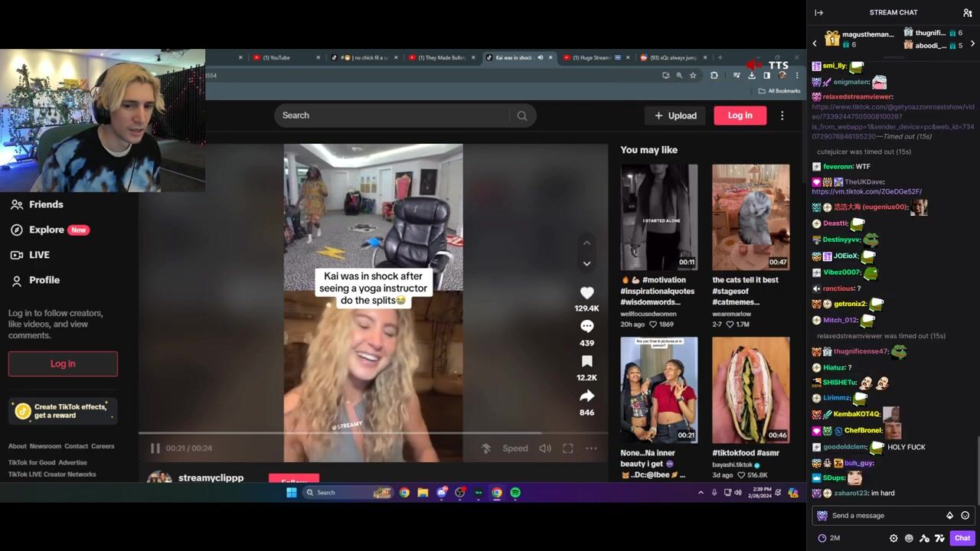
Task: Open the channel points 2M balance
Action: click(829, 538)
